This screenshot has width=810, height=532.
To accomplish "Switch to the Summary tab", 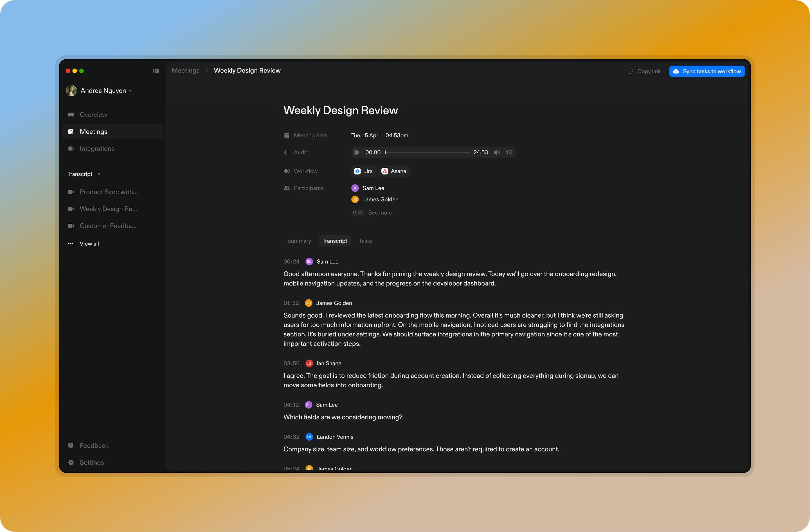I will point(299,241).
